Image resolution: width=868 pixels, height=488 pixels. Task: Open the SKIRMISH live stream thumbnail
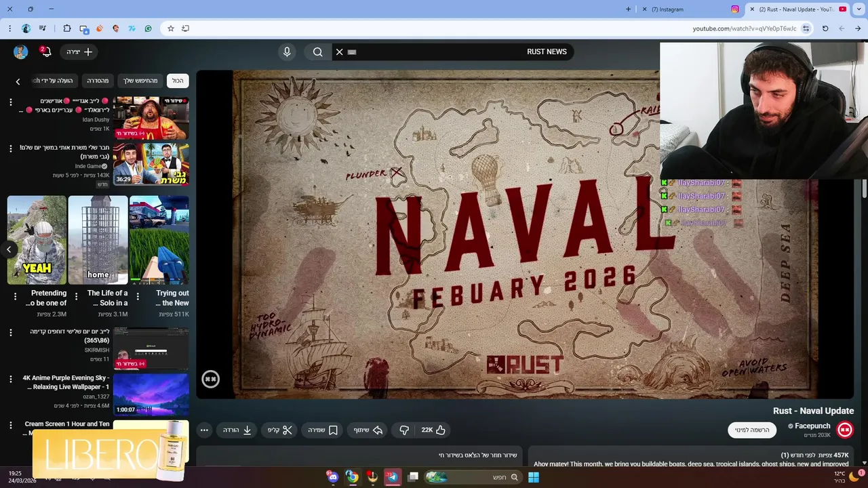[x=151, y=348]
